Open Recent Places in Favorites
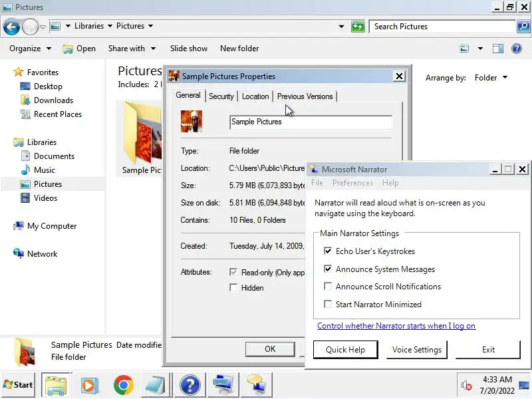 tap(58, 114)
